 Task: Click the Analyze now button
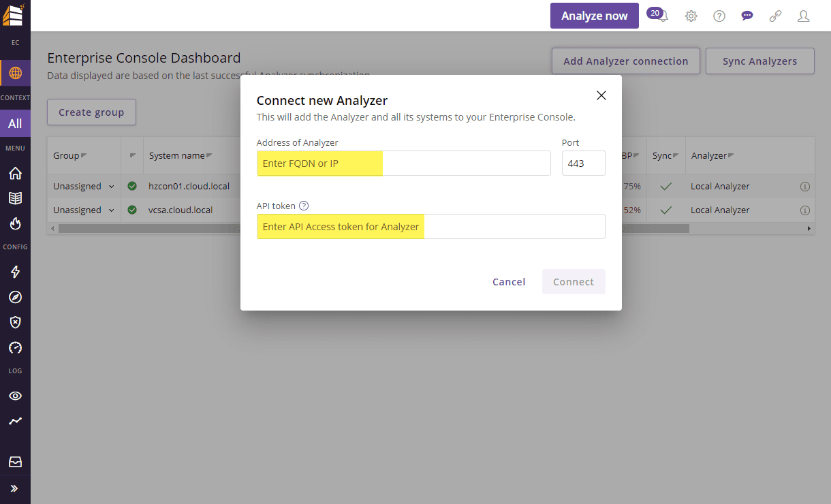tap(594, 15)
